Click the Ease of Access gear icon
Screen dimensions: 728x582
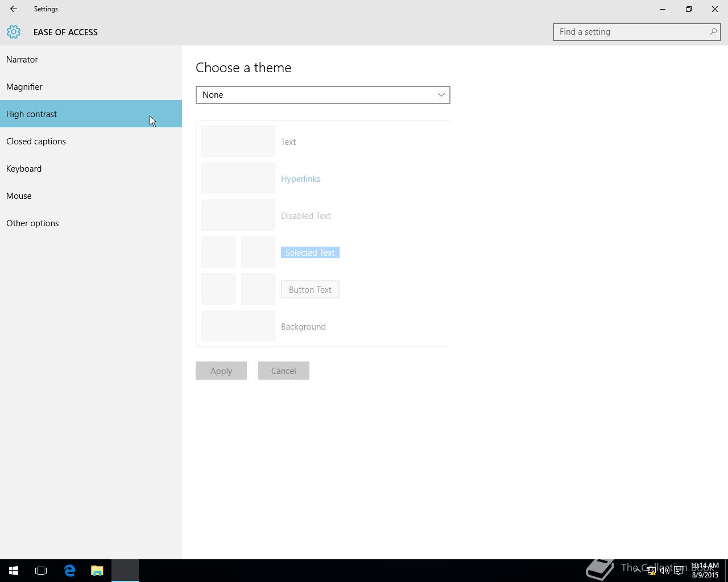pyautogui.click(x=14, y=32)
